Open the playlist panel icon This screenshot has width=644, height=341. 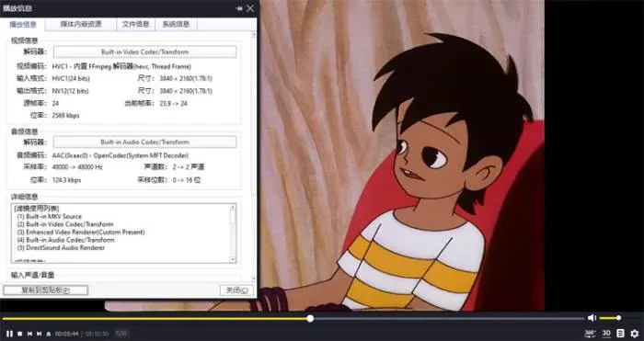point(621,334)
